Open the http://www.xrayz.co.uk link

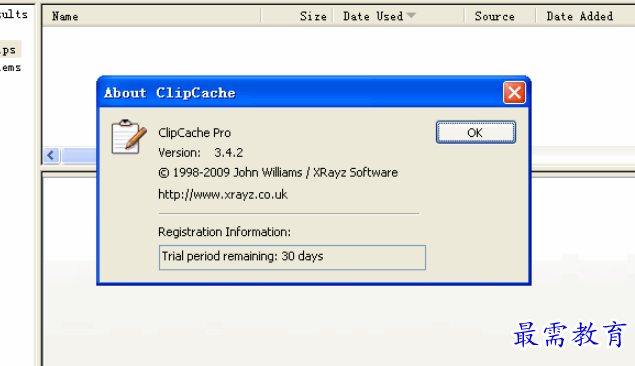[223, 195]
